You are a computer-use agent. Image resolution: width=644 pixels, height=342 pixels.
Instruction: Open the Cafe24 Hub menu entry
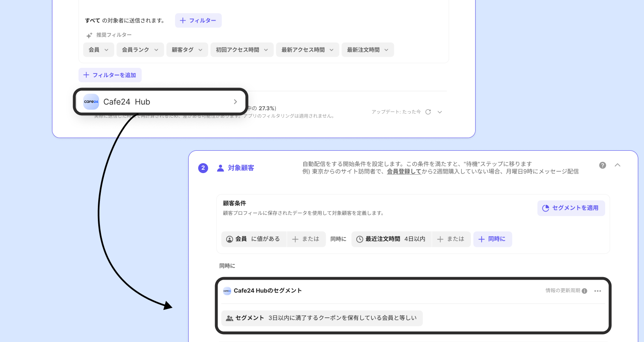click(161, 102)
